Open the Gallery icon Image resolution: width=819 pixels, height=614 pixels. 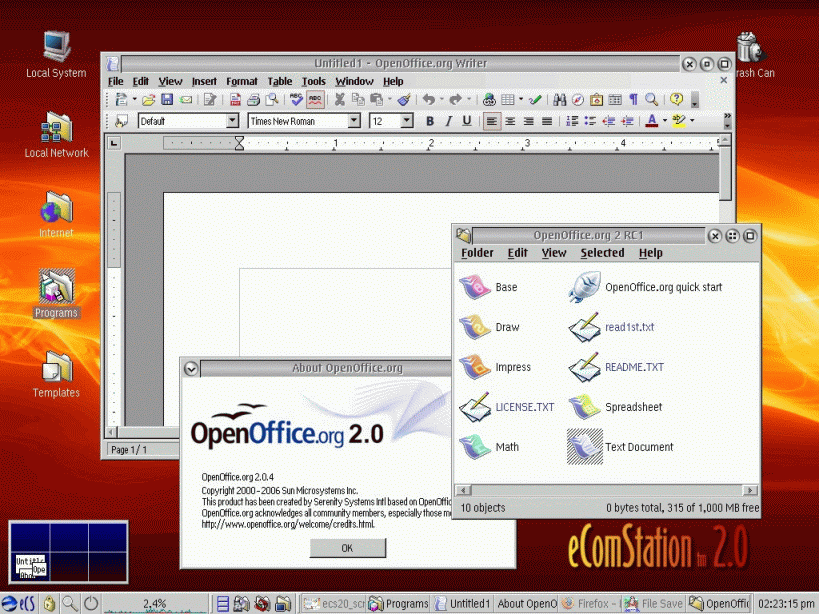596,99
